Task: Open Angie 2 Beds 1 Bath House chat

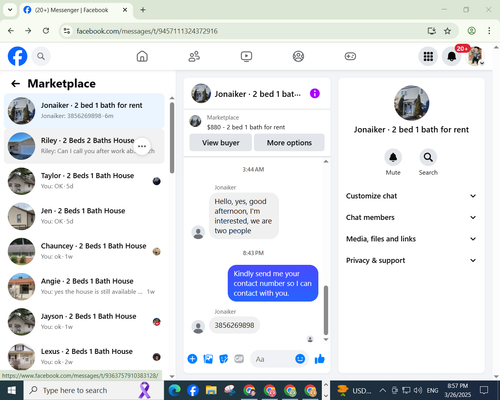Action: (x=84, y=287)
